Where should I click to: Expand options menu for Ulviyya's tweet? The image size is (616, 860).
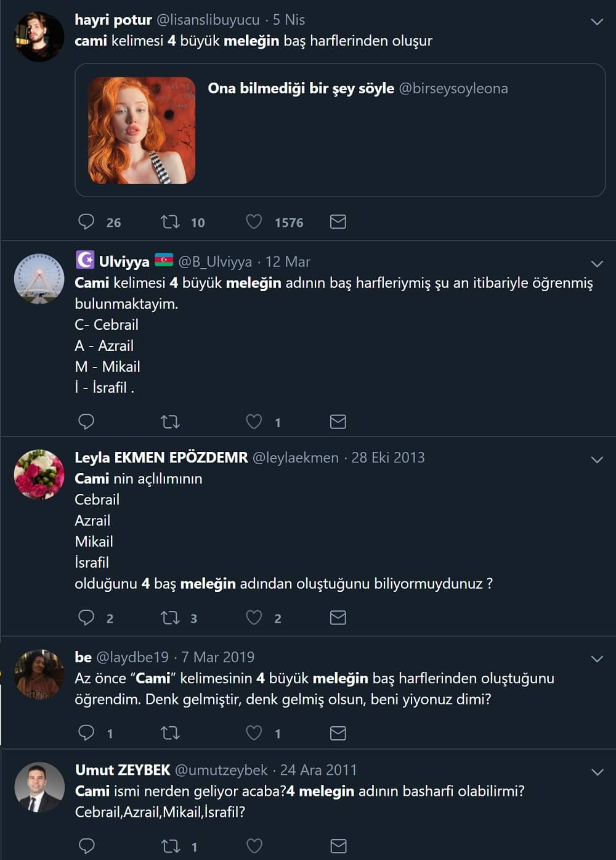click(596, 264)
